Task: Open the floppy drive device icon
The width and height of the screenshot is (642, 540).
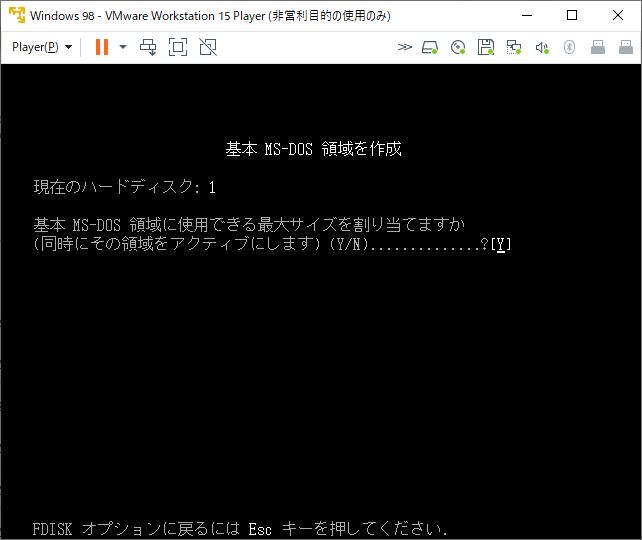Action: (x=486, y=47)
